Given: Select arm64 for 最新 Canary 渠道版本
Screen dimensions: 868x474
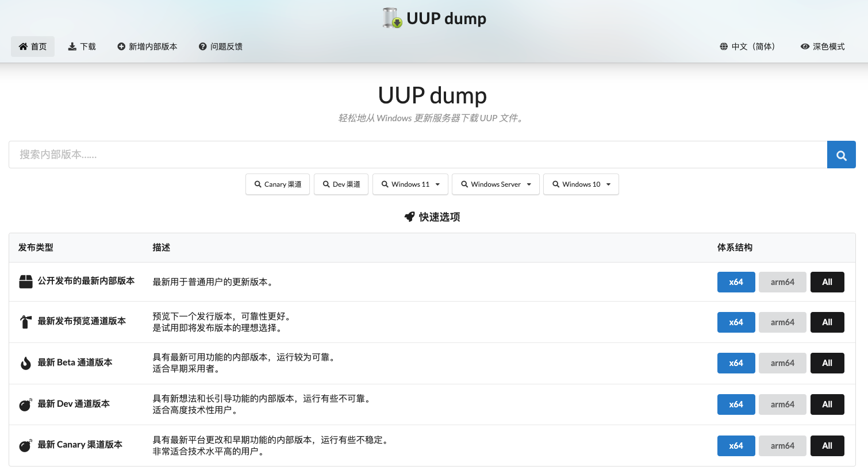Looking at the screenshot, I should (x=782, y=446).
